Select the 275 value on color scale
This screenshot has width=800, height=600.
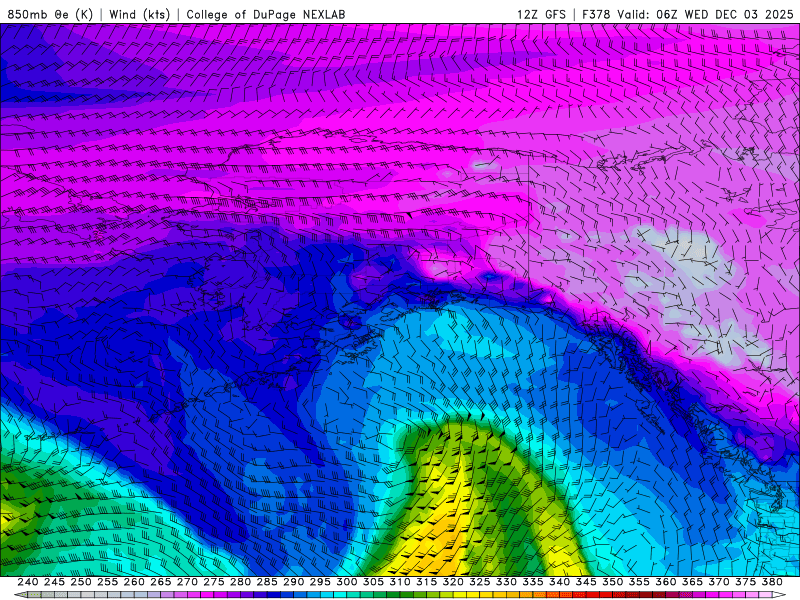(213, 582)
